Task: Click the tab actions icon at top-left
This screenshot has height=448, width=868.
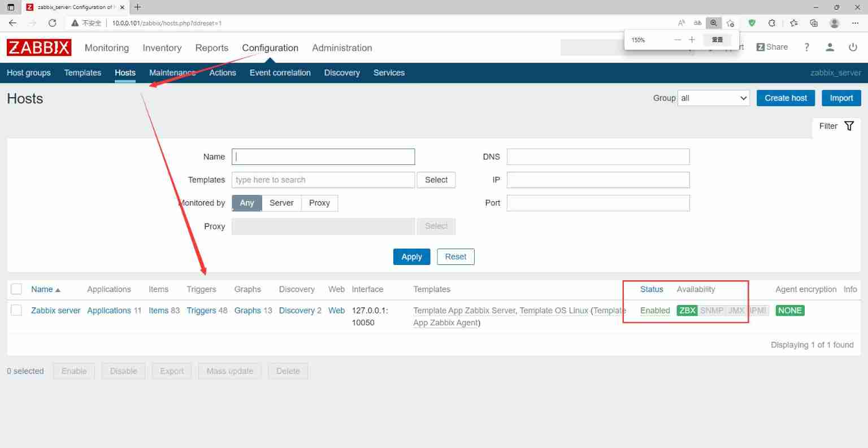Action: (10, 7)
